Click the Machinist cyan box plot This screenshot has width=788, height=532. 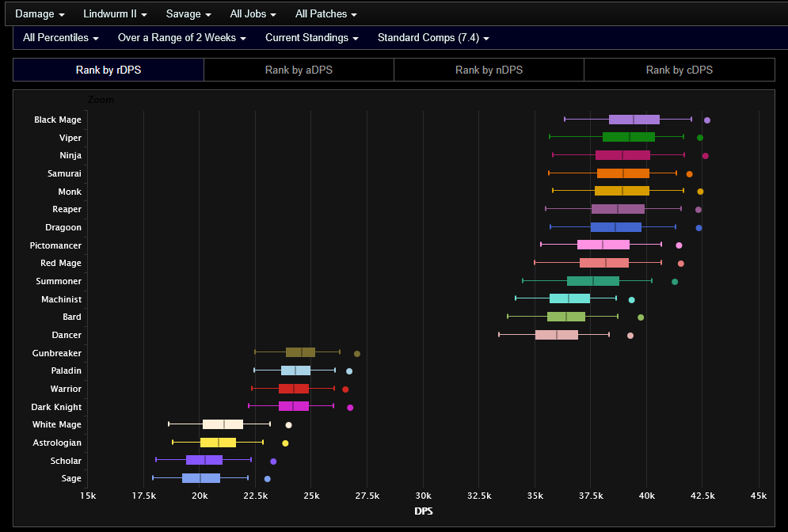coord(570,298)
